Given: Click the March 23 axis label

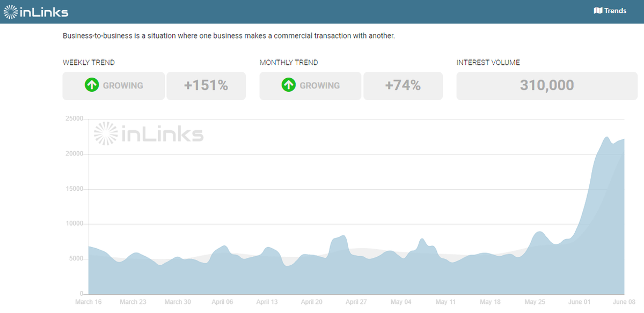Looking at the screenshot, I should (x=133, y=302).
